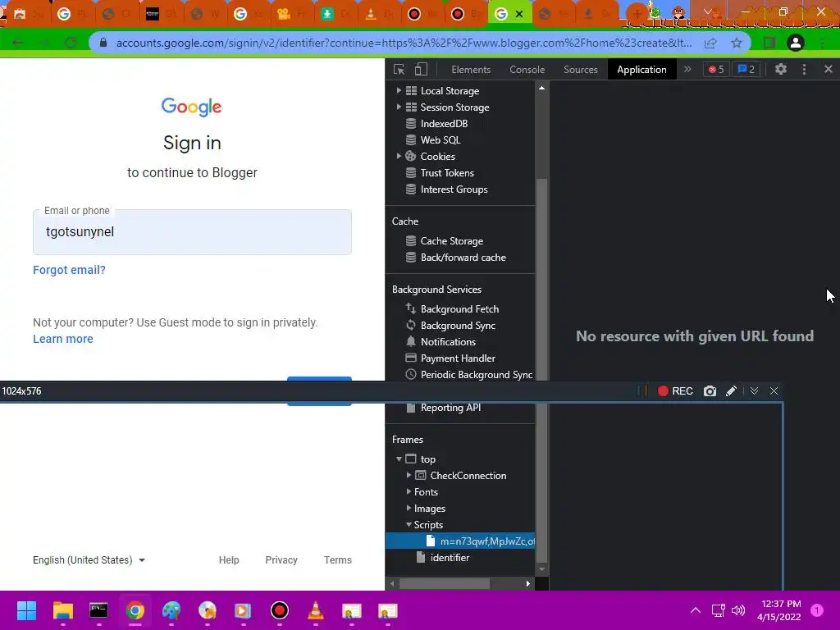Open the errors count badge

point(716,69)
